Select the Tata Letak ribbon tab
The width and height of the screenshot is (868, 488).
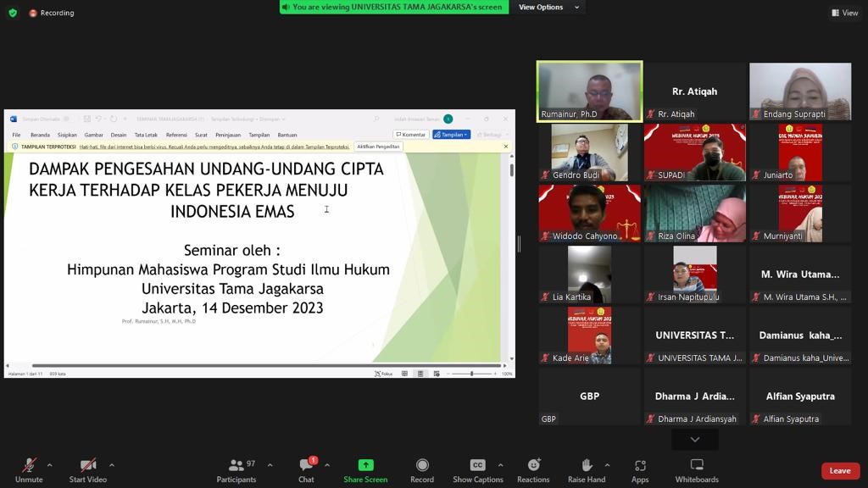tap(146, 135)
